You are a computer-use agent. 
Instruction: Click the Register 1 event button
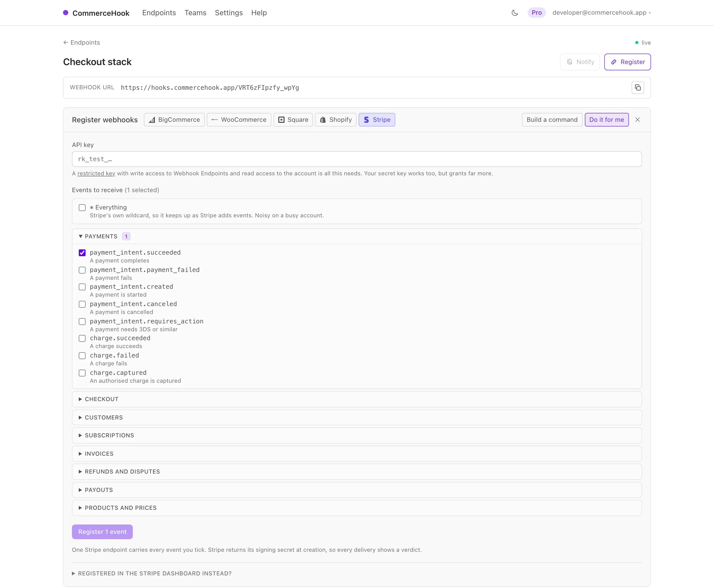102,532
